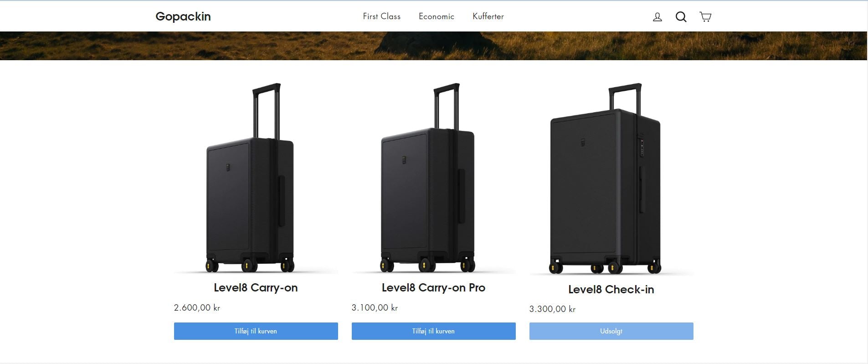868x364 pixels.
Task: Go to Gopackin home logo
Action: (183, 16)
